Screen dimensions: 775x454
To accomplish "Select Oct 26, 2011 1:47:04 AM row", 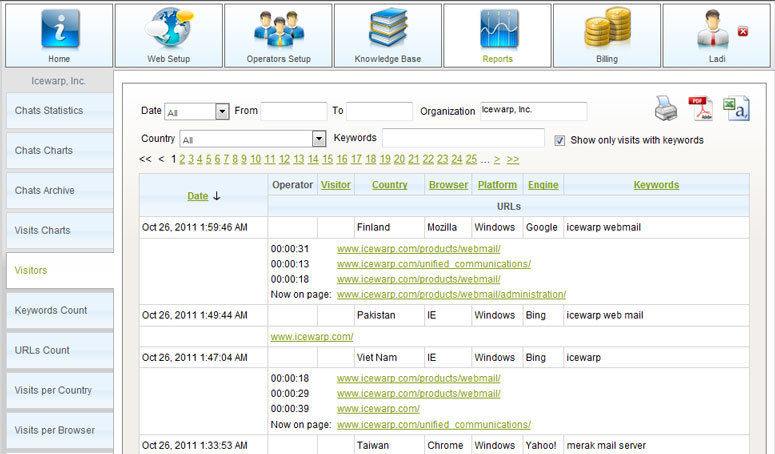I will (444, 358).
